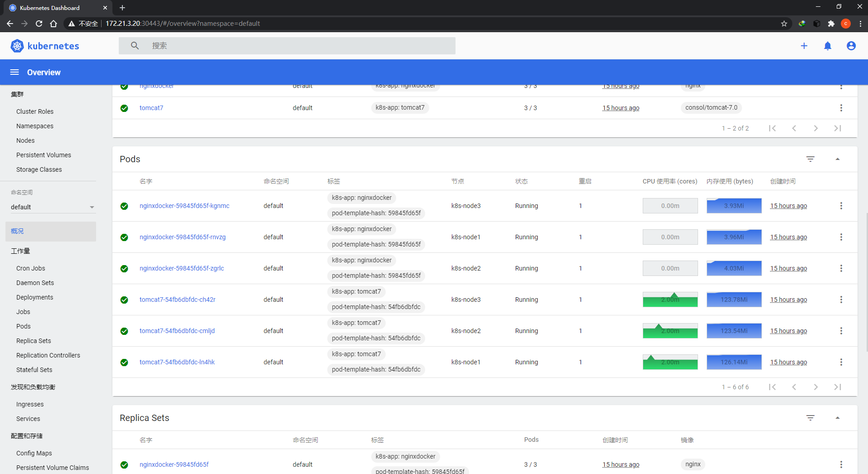The height and width of the screenshot is (474, 868).
Task: Click memory graph showing 126.14Mi
Action: click(x=734, y=362)
